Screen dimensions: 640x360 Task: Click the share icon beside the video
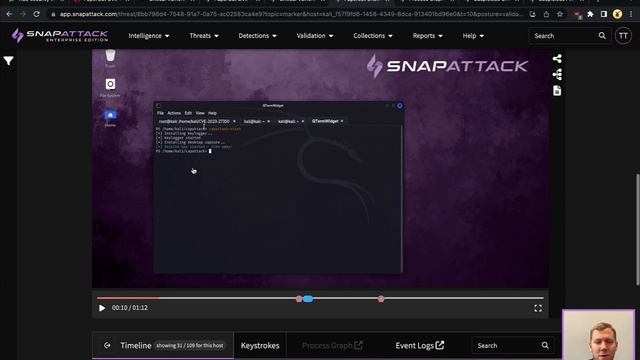(x=557, y=59)
